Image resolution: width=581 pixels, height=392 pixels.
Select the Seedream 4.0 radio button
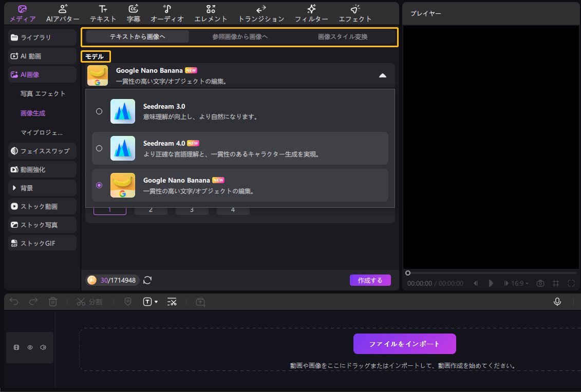pyautogui.click(x=99, y=148)
